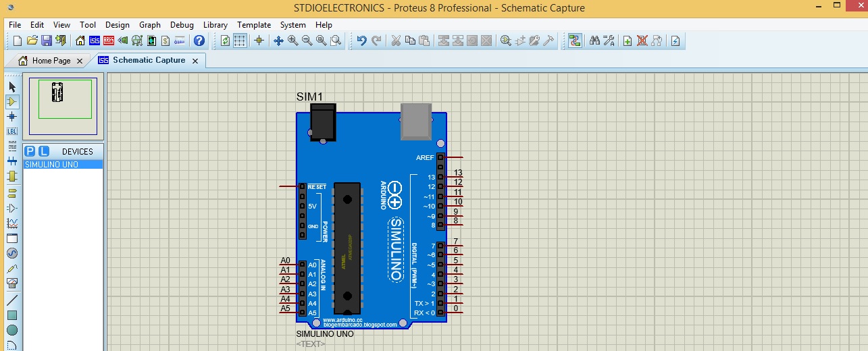Screen dimensions: 868x351
Task: Choose the Graph mode tool
Action: tap(12, 223)
